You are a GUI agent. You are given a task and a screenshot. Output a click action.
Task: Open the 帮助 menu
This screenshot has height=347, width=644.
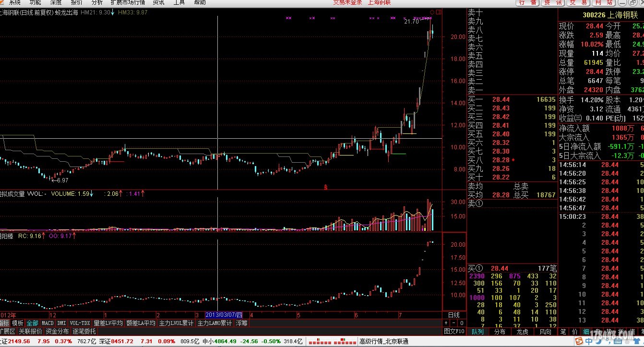pyautogui.click(x=200, y=2)
